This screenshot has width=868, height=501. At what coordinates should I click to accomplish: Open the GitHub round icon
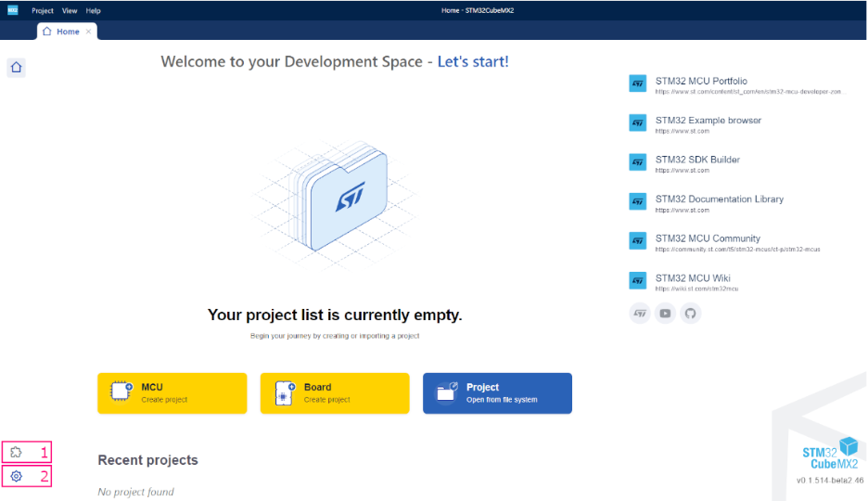pos(690,314)
